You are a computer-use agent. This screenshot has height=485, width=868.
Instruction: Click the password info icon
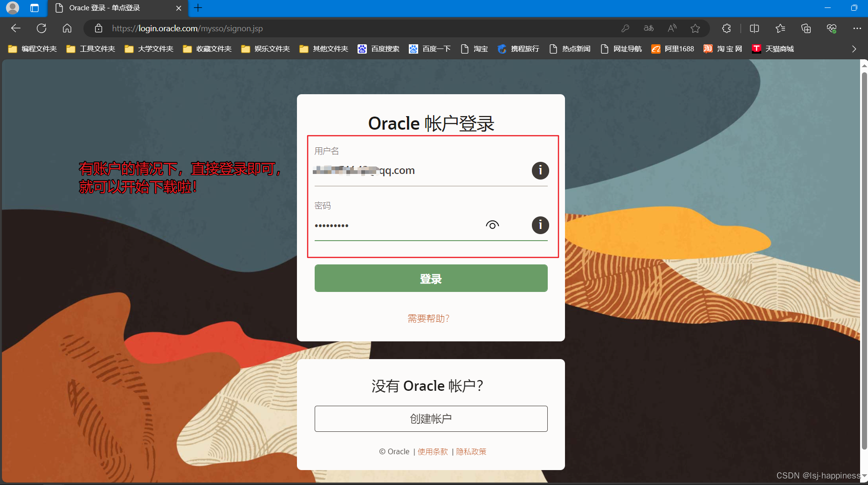540,225
